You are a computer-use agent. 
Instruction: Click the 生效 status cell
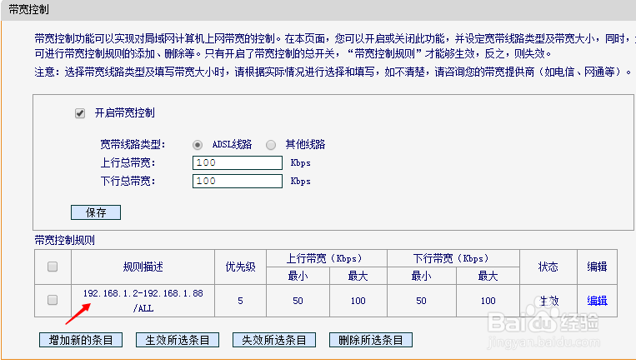pyautogui.click(x=548, y=301)
